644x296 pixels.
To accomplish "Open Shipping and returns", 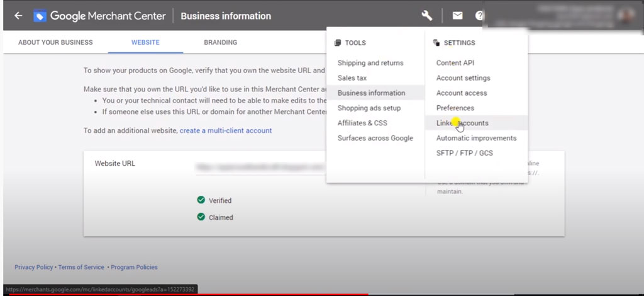I will click(370, 63).
